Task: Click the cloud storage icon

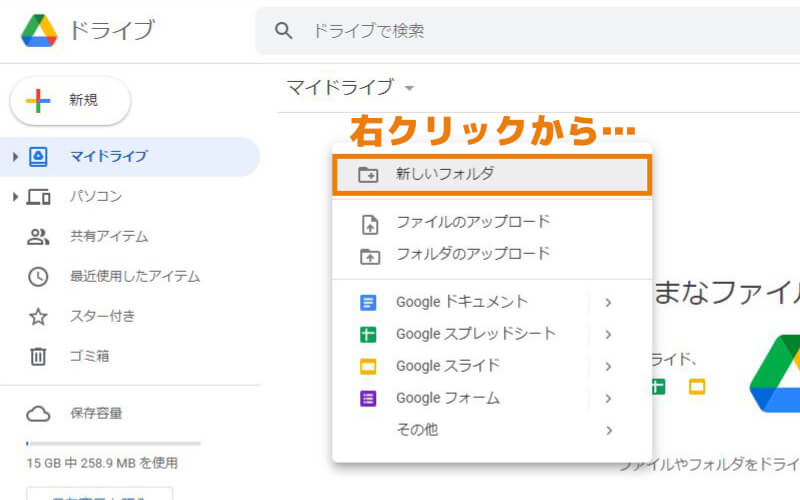Action: coord(38,414)
